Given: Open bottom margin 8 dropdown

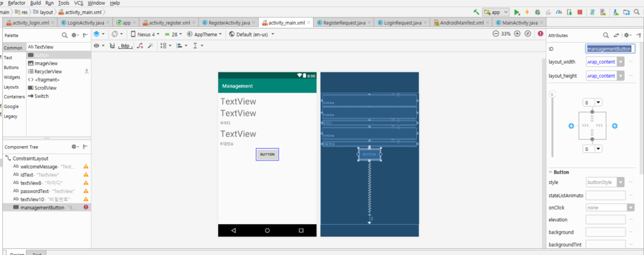Looking at the screenshot, I should coord(598,149).
